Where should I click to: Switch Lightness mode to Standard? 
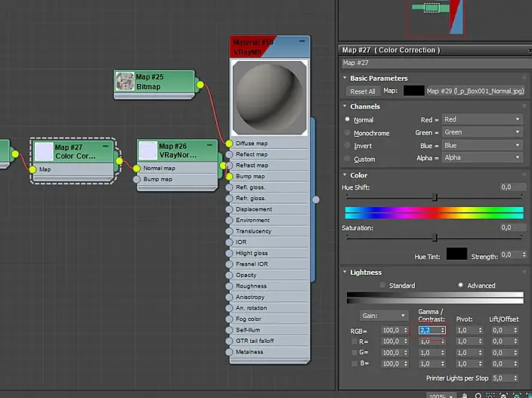tap(382, 285)
